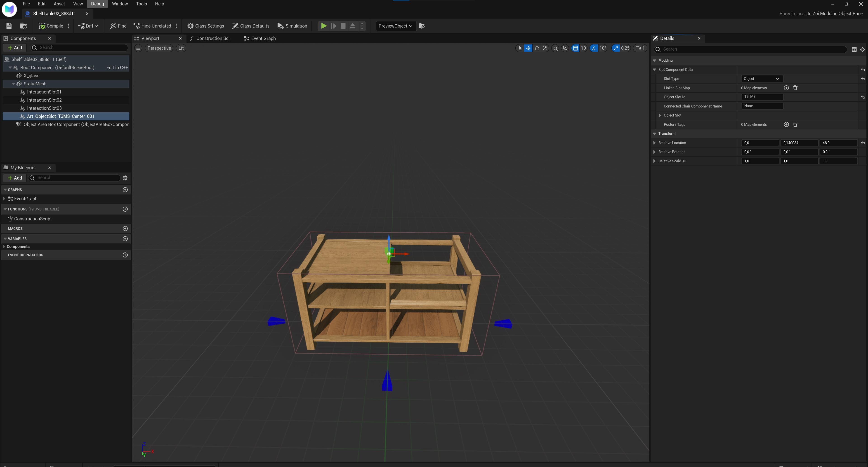
Task: Open Hide Unrelated options dots
Action: tap(177, 26)
